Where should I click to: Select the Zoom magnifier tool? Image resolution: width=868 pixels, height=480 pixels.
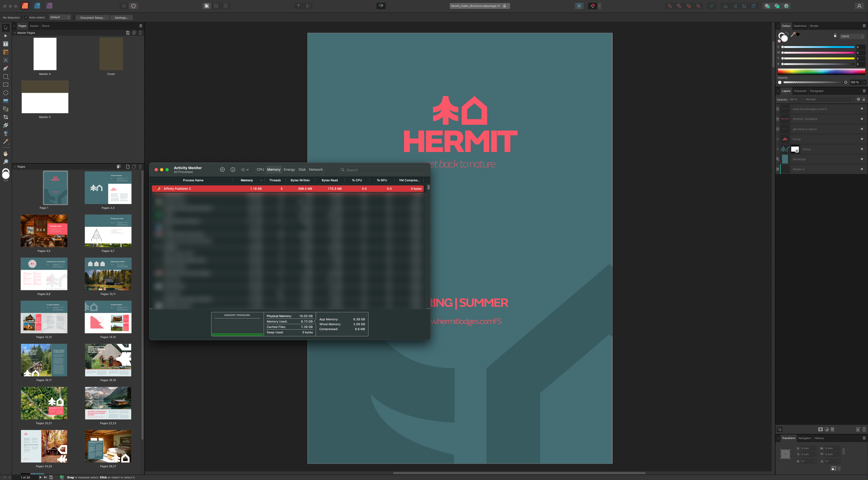[5, 162]
